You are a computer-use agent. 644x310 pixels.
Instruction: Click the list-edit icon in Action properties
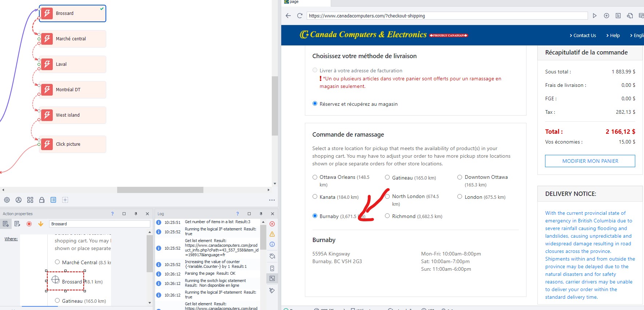point(17,224)
